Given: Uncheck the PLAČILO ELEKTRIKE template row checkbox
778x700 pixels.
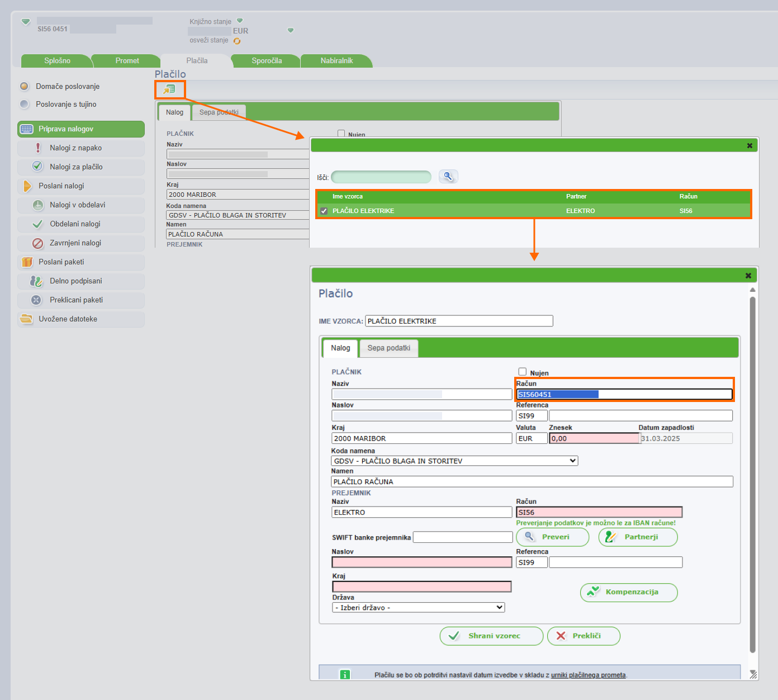Looking at the screenshot, I should point(324,211).
